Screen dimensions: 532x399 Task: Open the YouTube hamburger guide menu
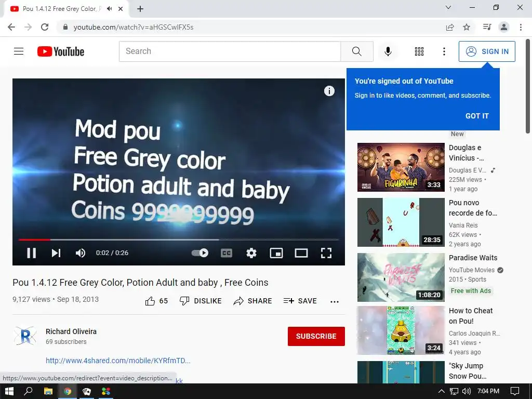pos(19,51)
